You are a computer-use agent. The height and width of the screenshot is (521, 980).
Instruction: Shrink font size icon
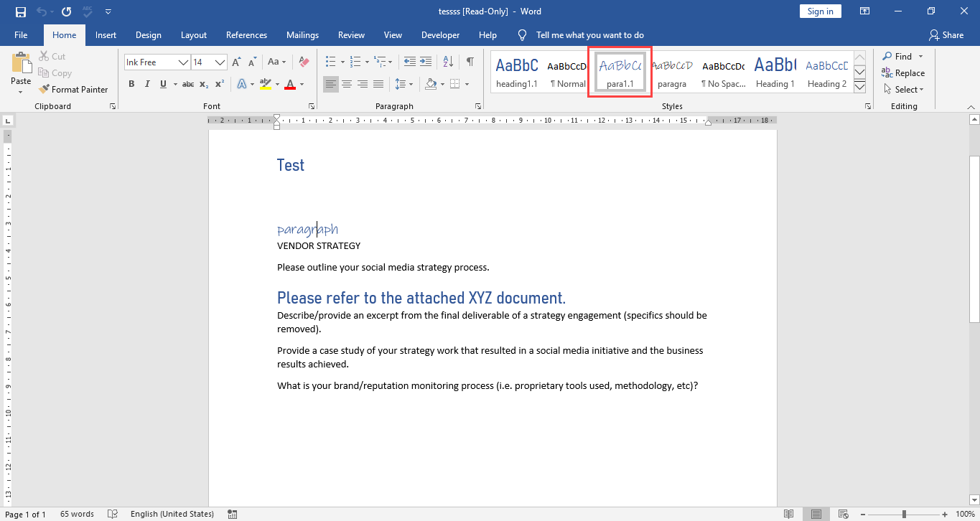pos(251,62)
